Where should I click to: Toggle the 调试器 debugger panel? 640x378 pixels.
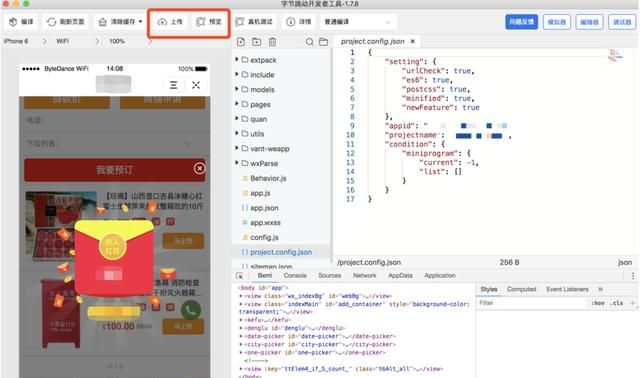point(622,22)
